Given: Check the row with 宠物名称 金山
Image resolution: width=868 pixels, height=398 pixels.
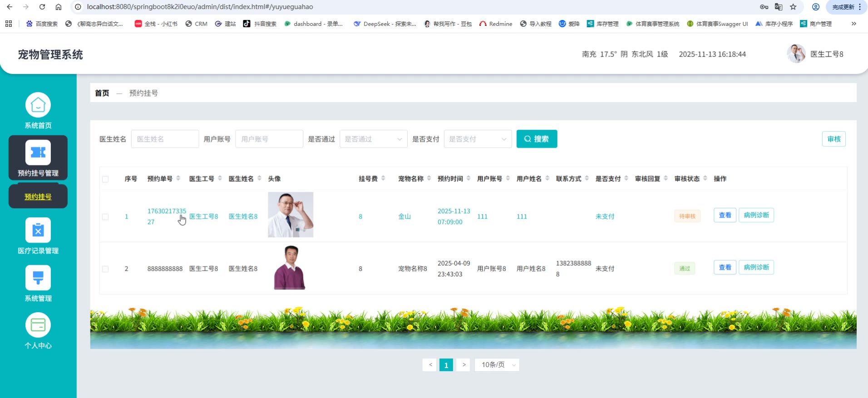Looking at the screenshot, I should (105, 217).
